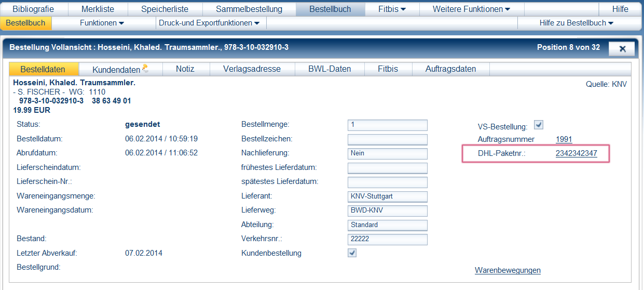Open the Weitere Funktionen dropdown

click(471, 9)
